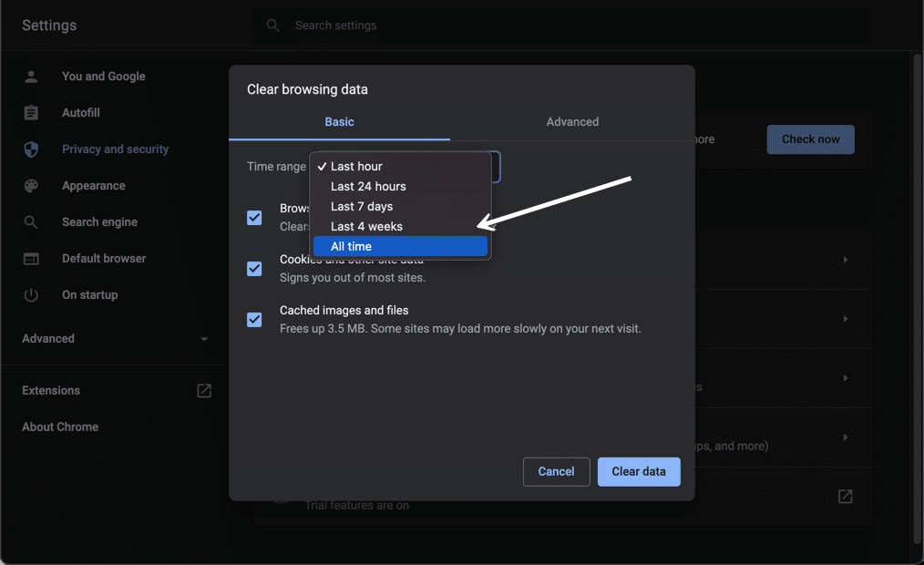Image resolution: width=924 pixels, height=565 pixels.
Task: Open On startup via the power icon
Action: pos(31,295)
